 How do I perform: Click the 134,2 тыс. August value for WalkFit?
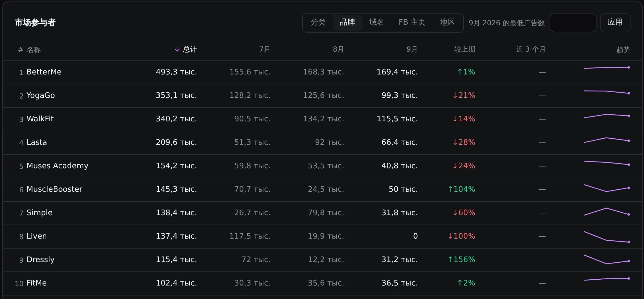tap(323, 119)
